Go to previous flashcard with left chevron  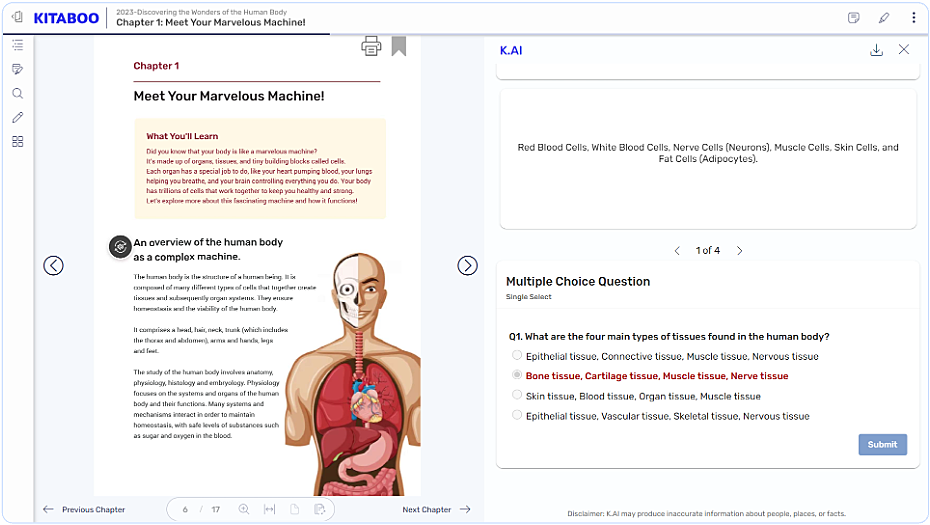coord(677,251)
